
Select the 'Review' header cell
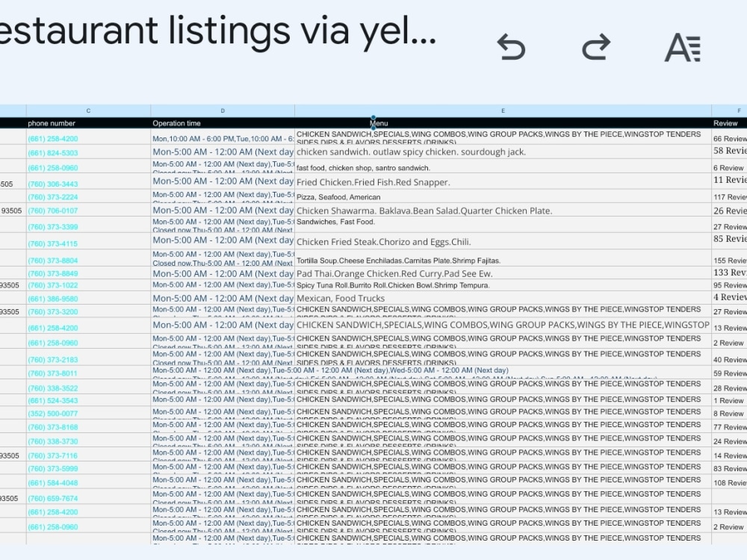pyautogui.click(x=729, y=123)
